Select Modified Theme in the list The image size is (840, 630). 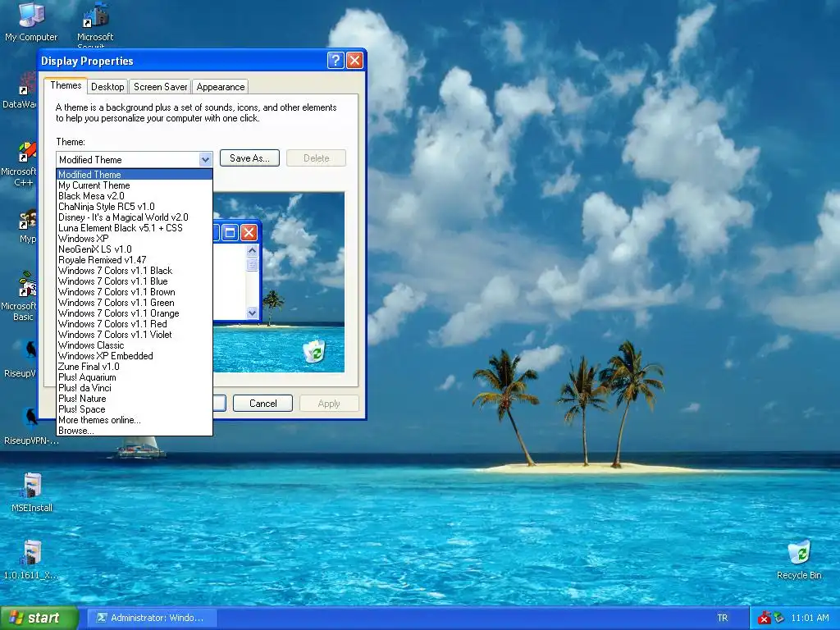(x=135, y=175)
